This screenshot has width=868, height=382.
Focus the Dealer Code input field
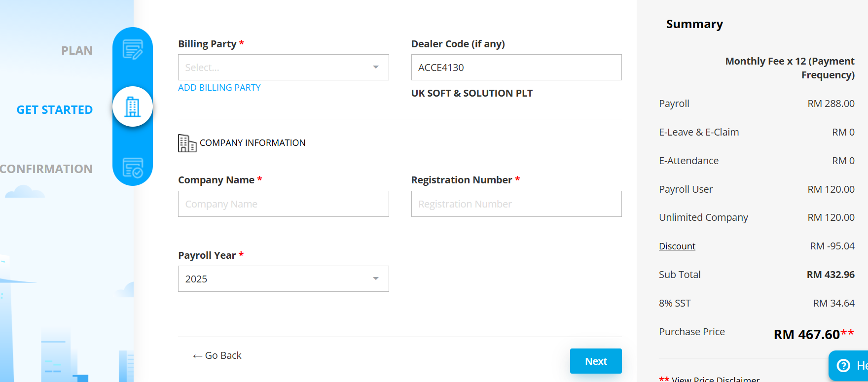pyautogui.click(x=516, y=68)
